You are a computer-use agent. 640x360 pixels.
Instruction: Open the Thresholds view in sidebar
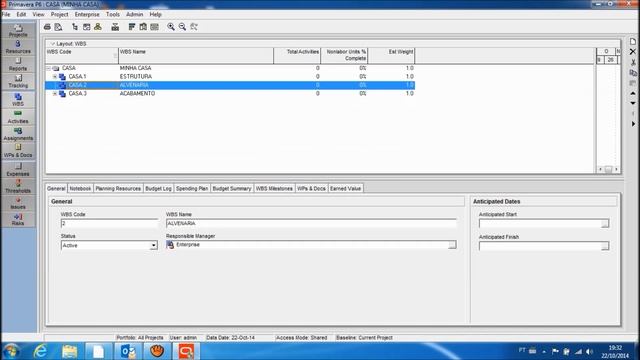(18, 187)
